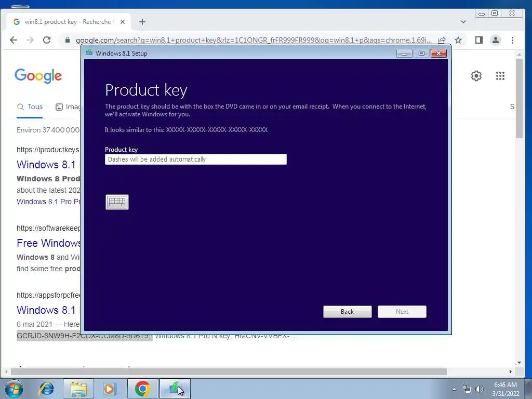Click the Windows Start button
532x399 pixels.
[x=14, y=389]
